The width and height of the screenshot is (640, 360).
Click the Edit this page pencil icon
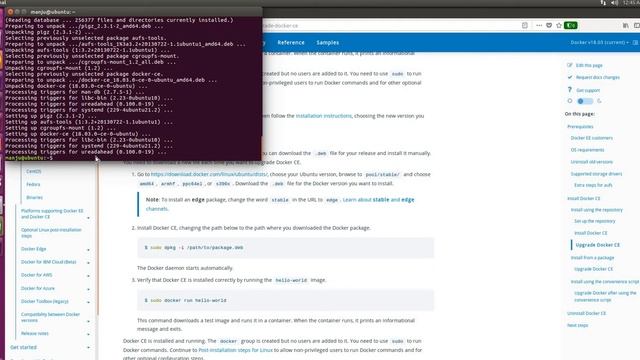(570, 65)
